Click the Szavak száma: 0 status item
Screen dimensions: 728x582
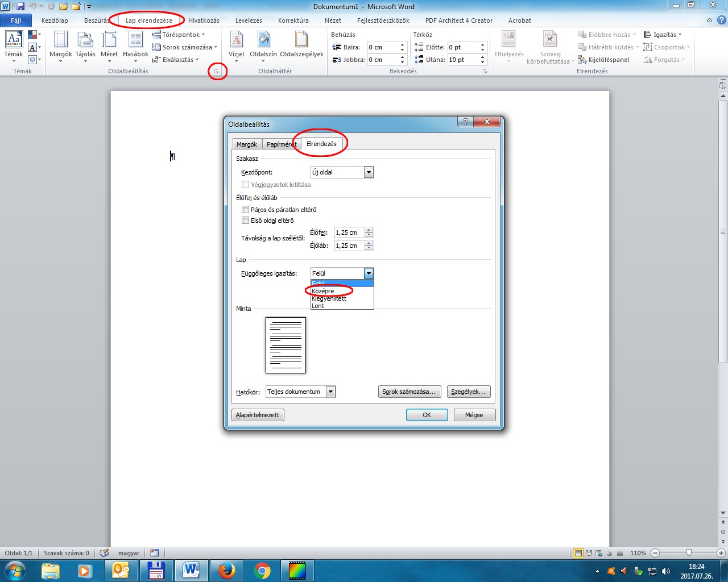coord(67,553)
